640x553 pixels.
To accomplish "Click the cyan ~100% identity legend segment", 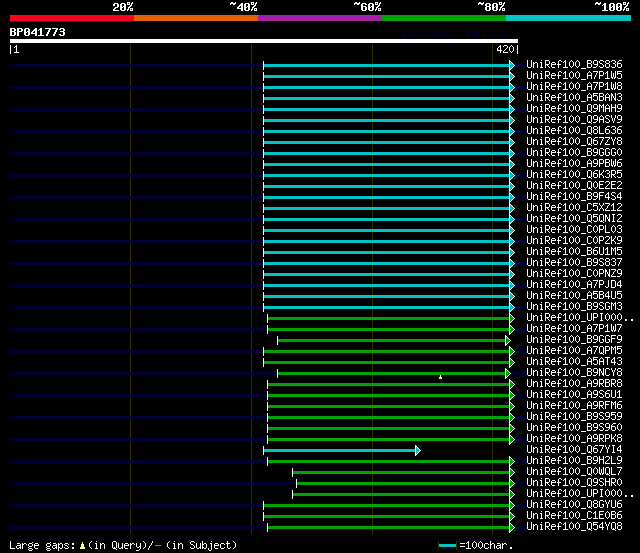I will tap(569, 18).
